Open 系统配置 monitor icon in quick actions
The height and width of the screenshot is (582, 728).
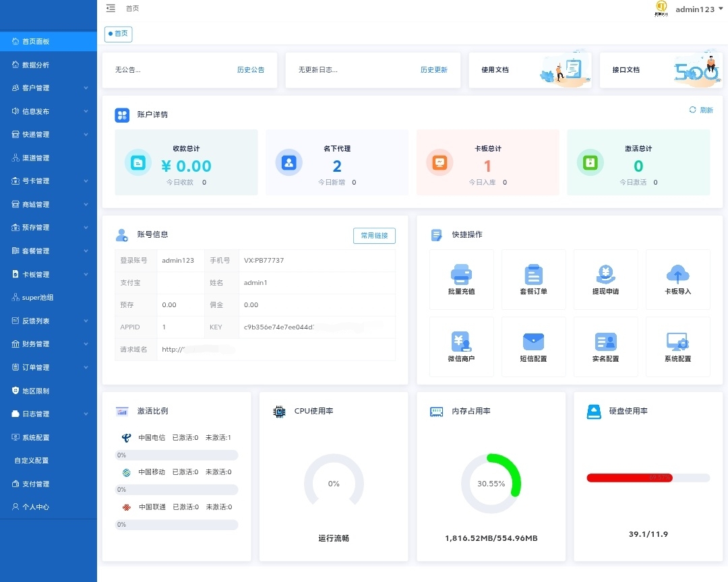coord(677,342)
